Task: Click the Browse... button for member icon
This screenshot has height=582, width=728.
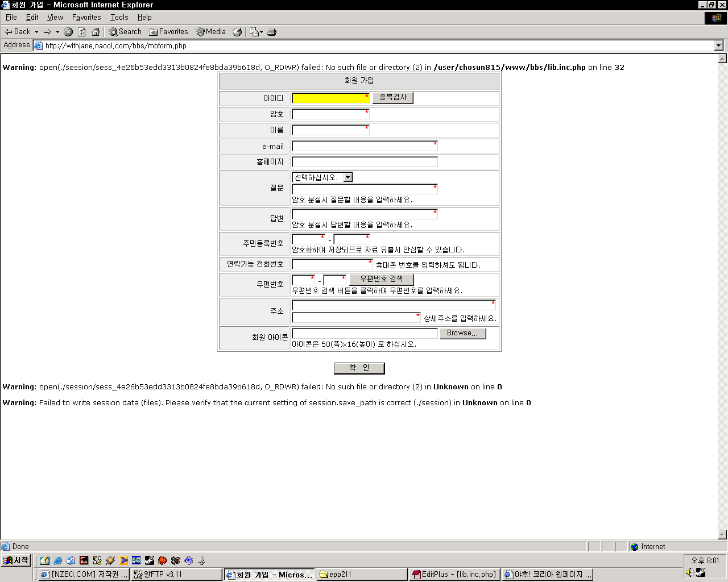Action: pos(462,333)
